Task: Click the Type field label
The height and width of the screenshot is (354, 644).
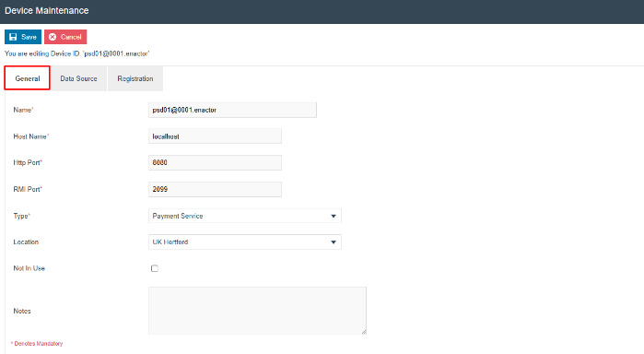Action: [x=21, y=216]
